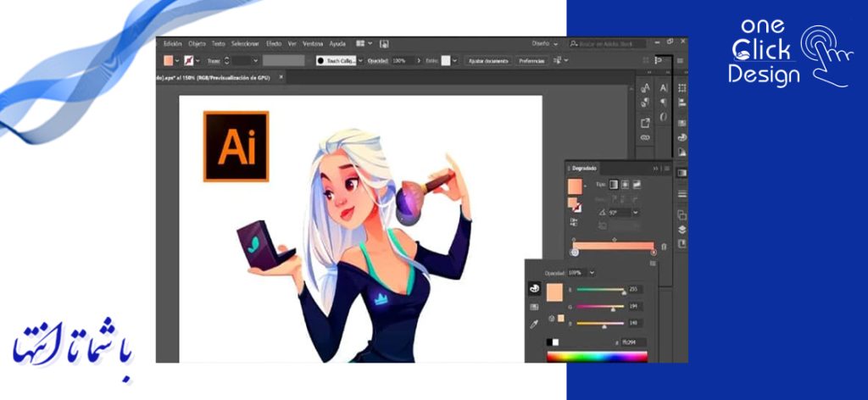Screen dimensions: 868x400
Task: Click the hex color value field
Action: (x=634, y=342)
